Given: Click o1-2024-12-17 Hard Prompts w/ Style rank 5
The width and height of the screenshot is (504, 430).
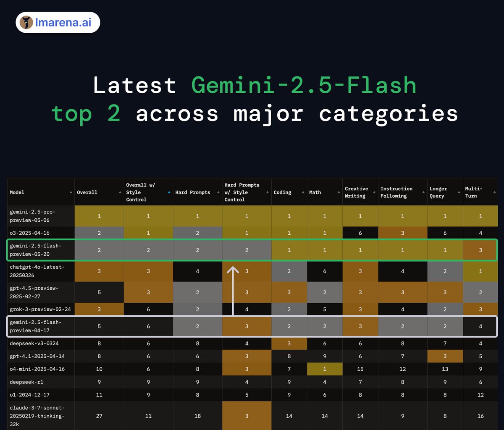Looking at the screenshot, I should (247, 395).
